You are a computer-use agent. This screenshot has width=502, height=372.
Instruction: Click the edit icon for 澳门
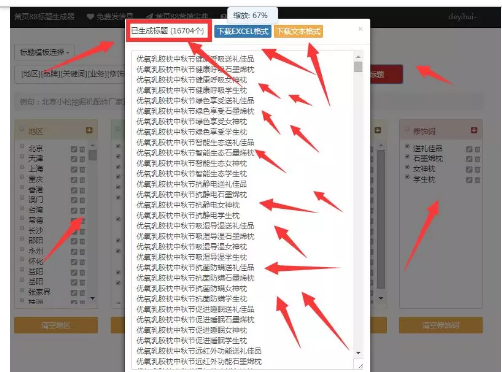(x=74, y=200)
